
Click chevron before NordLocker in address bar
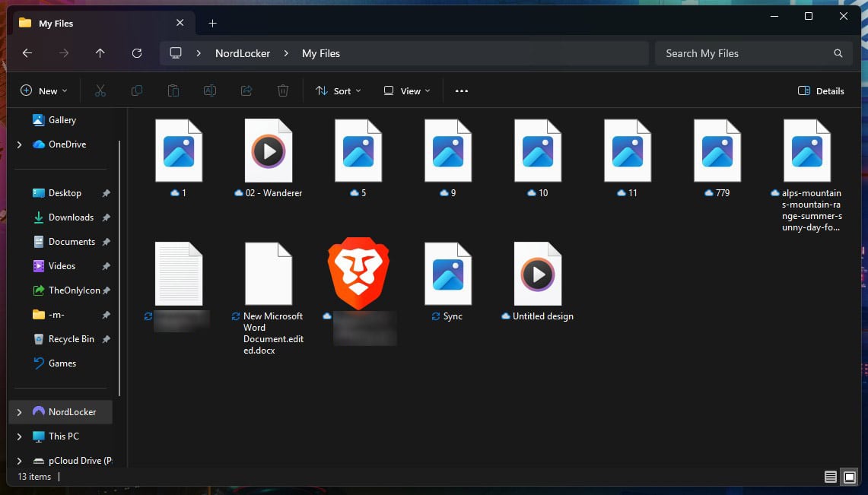point(199,53)
